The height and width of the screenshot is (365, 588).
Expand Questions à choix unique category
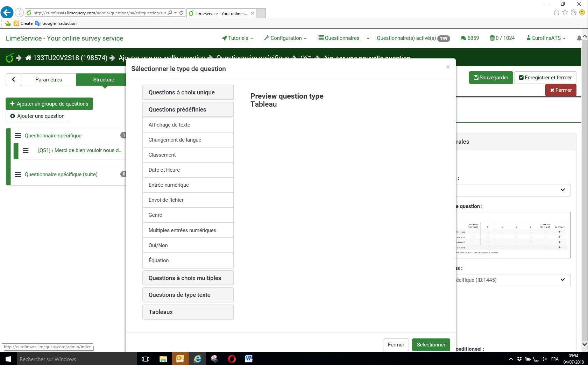pyautogui.click(x=188, y=92)
